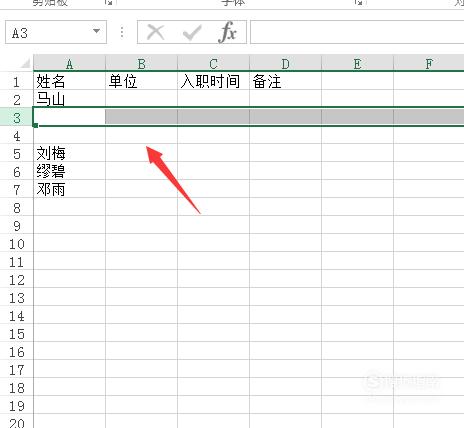Click the confirm entry checkmark icon
464x428 pixels.
point(192,32)
